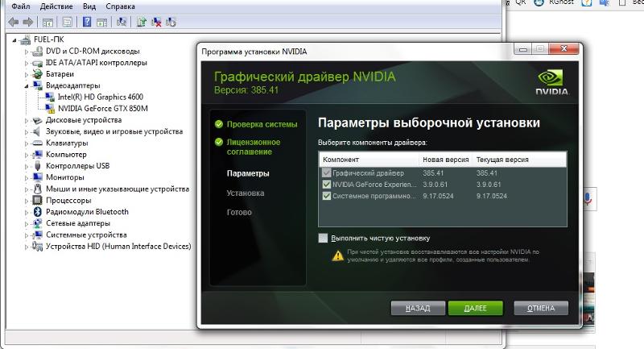Viewport: 644px width, 349px height.
Task: Click the Forward arrow in Device Manager toolbar
Action: pos(28,23)
